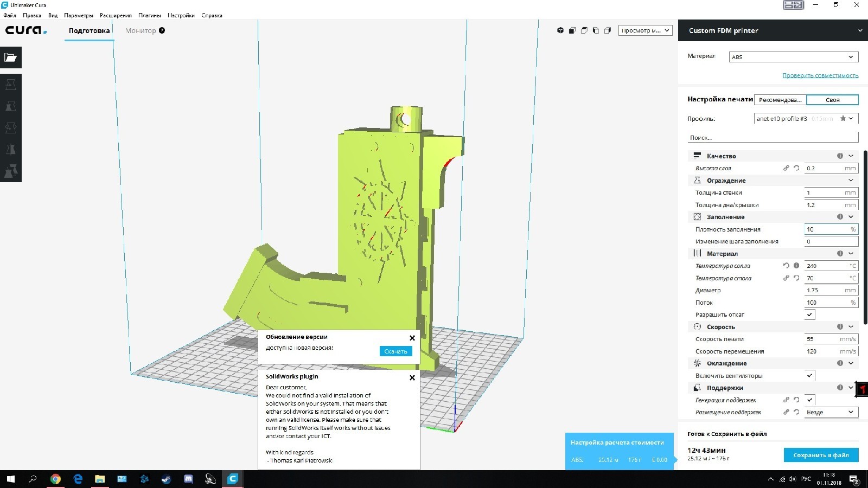Open Steam from taskbar
Screen dimensions: 868x488
pyautogui.click(x=166, y=479)
